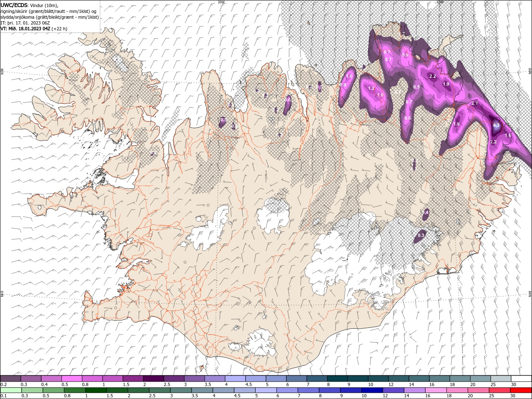532x399 pixels.
Task: Pick the snow scale swatch labeled 0.5
Action: [72, 379]
